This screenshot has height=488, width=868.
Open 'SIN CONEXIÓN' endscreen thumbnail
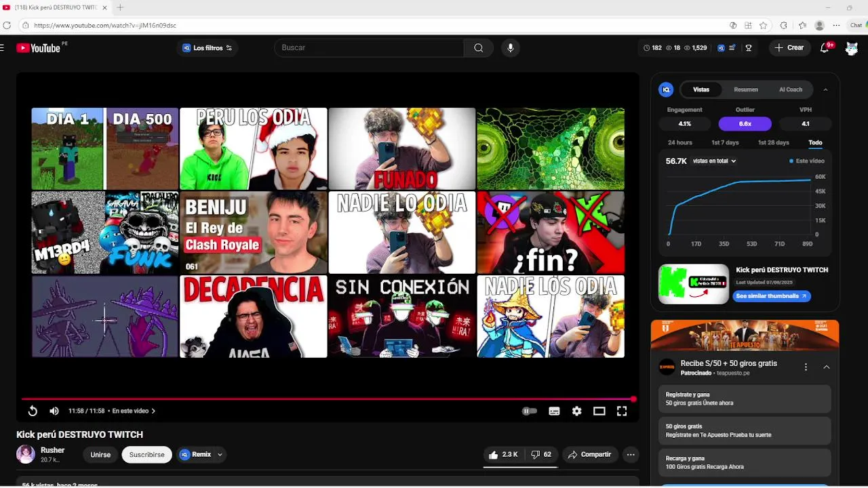(402, 317)
